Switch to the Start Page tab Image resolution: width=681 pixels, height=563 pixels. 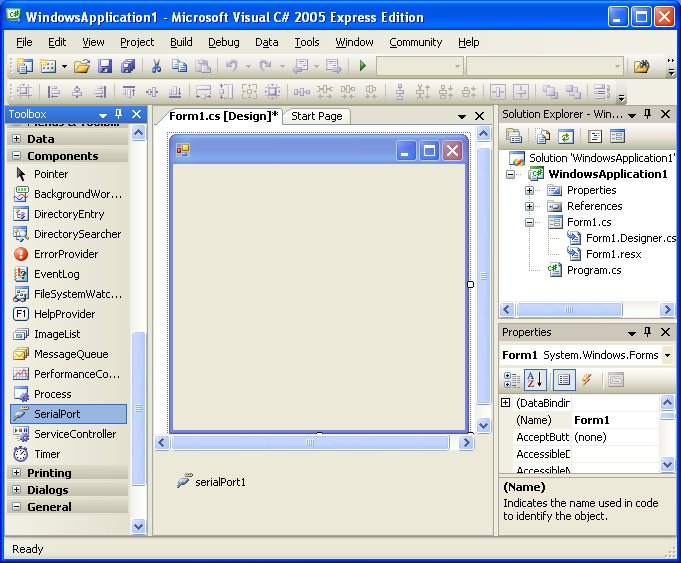316,116
